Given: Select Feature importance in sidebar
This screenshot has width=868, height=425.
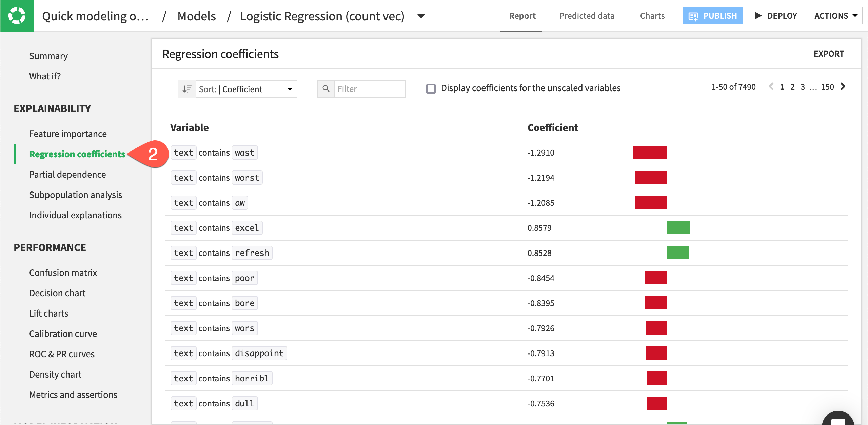Looking at the screenshot, I should [67, 134].
